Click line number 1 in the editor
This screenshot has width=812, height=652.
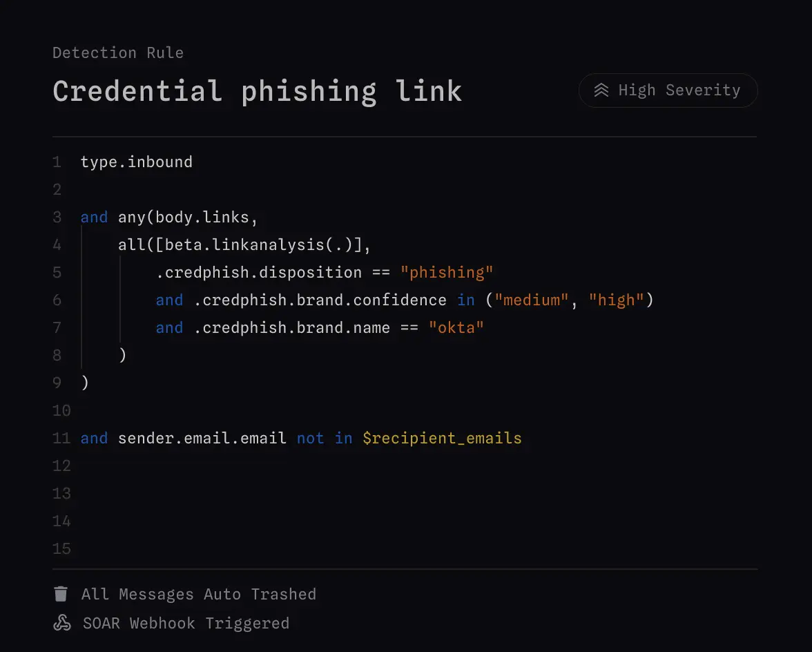57,162
